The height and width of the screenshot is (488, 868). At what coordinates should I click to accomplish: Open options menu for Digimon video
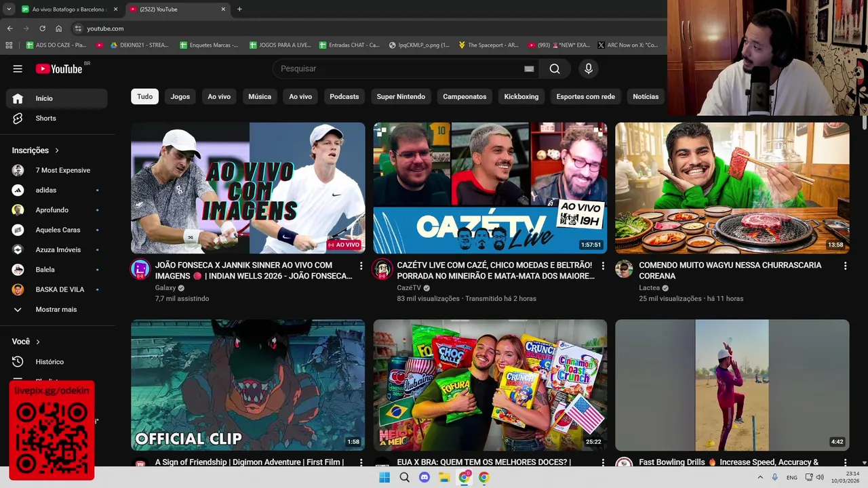[x=361, y=462]
